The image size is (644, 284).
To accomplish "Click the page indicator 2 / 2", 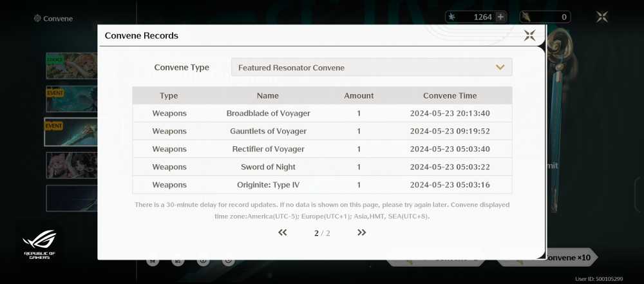I will pyautogui.click(x=322, y=233).
